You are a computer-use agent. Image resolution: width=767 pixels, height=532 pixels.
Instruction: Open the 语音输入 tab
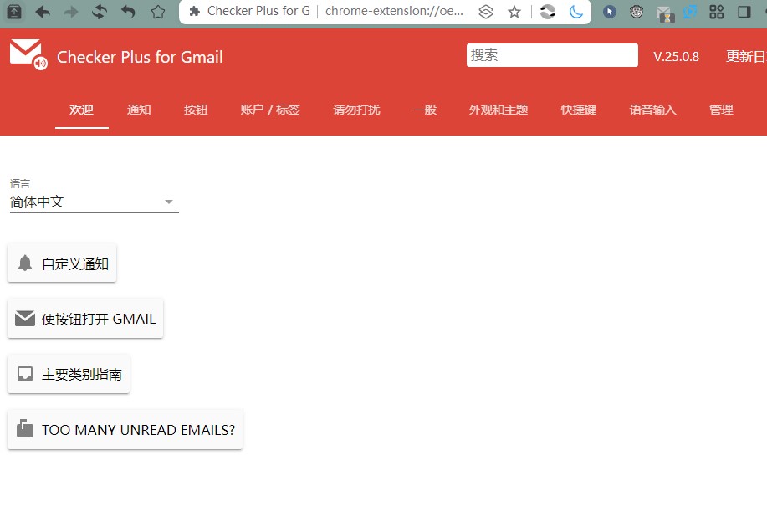point(653,110)
